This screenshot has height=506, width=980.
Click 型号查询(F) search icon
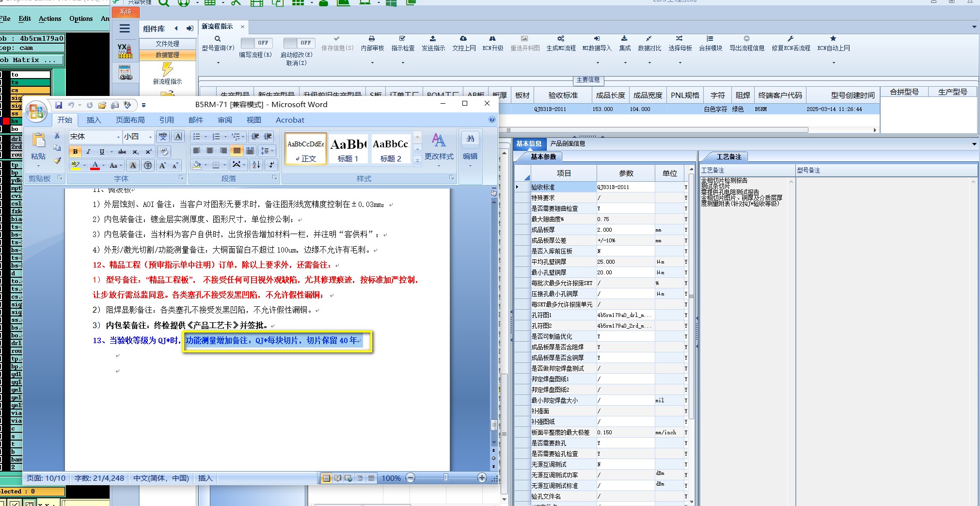(x=218, y=39)
